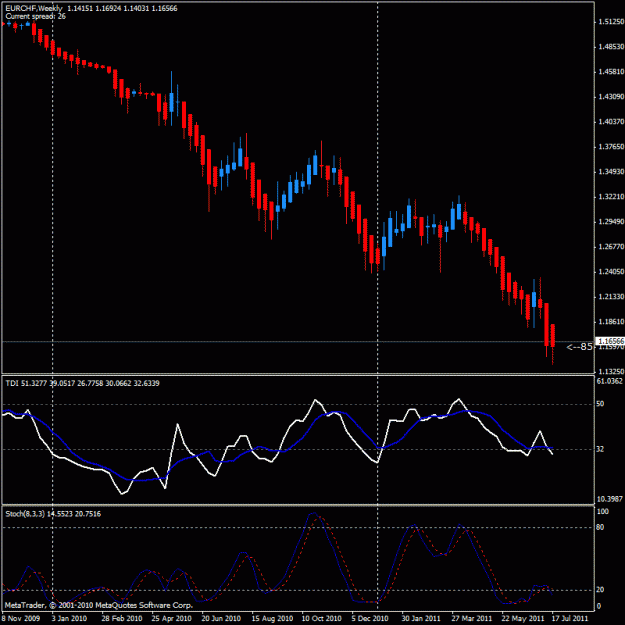
Task: Click the '15 Aug 2010' date label
Action: click(x=272, y=619)
